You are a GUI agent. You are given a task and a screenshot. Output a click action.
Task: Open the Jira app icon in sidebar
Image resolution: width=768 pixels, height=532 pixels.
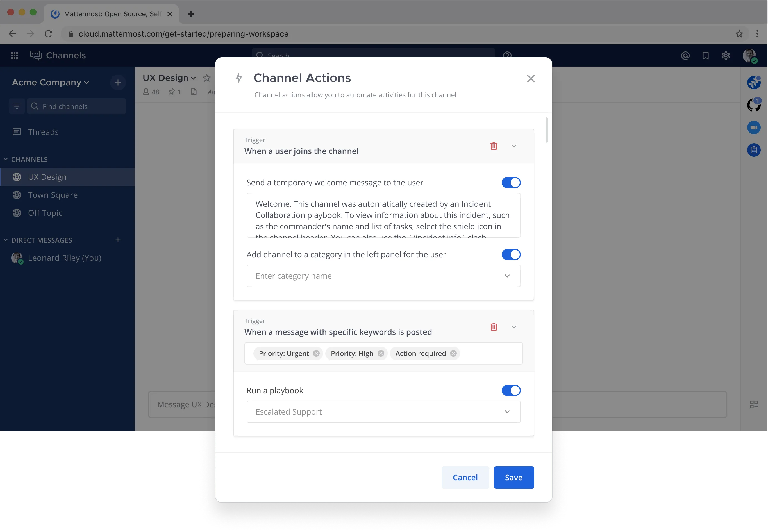pyautogui.click(x=754, y=82)
